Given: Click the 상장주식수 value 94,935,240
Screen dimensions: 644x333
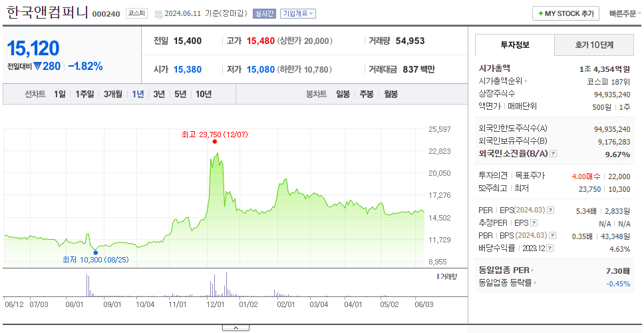Looking at the screenshot, I should tap(612, 95).
